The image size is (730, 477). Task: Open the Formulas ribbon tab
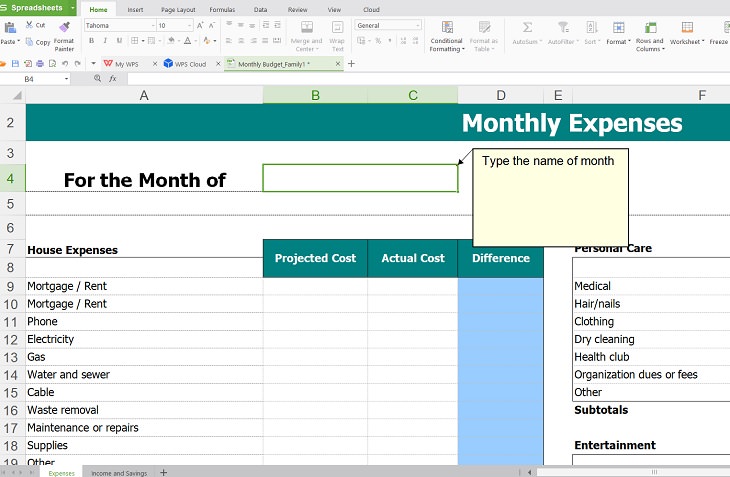(x=222, y=9)
